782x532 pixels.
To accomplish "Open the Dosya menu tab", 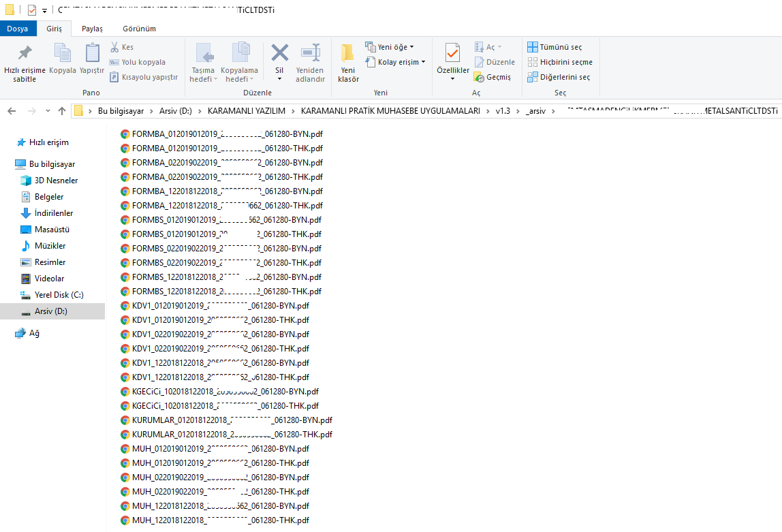I will pyautogui.click(x=18, y=29).
